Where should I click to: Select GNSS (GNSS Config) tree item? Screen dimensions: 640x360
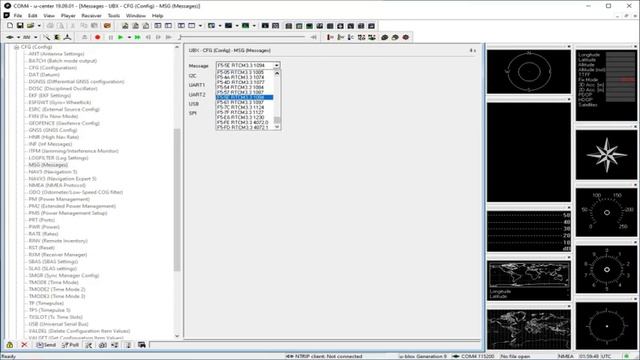coord(53,130)
